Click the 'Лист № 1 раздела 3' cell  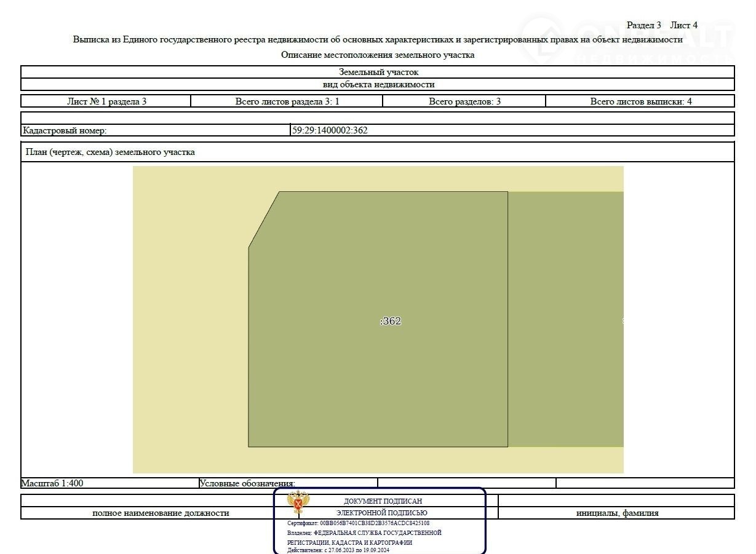pyautogui.click(x=106, y=101)
